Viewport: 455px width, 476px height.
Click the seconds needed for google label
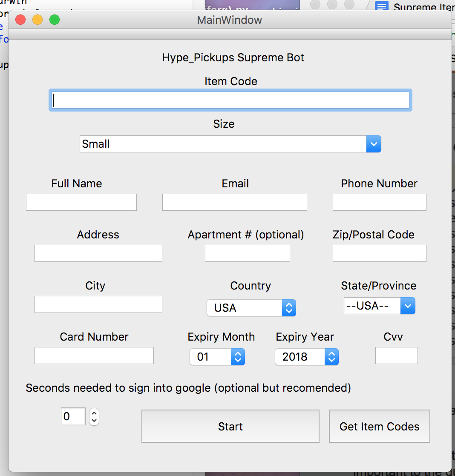pyautogui.click(x=188, y=388)
